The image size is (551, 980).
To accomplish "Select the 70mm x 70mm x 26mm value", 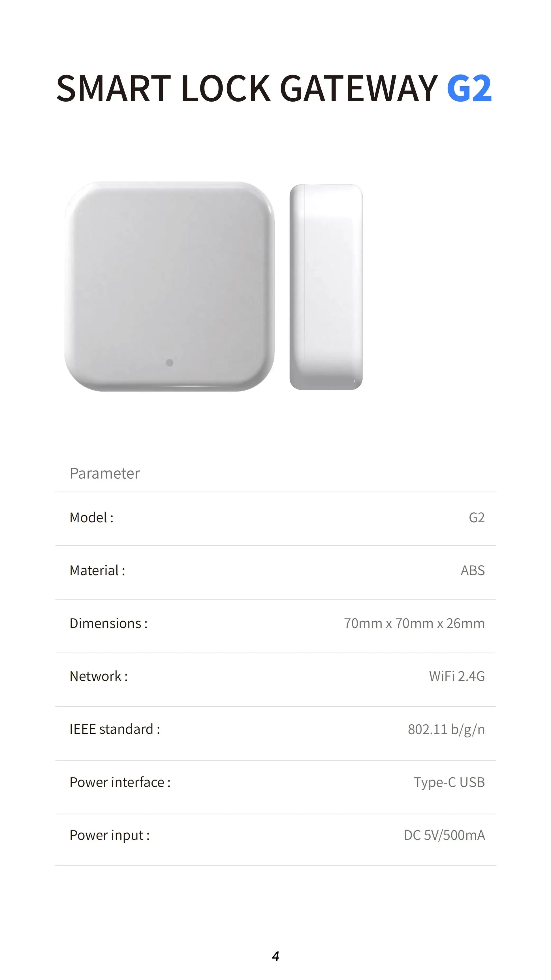I will pyautogui.click(x=414, y=623).
